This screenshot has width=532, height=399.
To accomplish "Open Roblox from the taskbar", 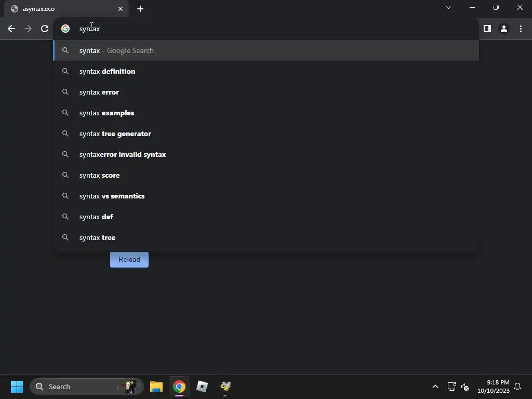I will [202, 387].
